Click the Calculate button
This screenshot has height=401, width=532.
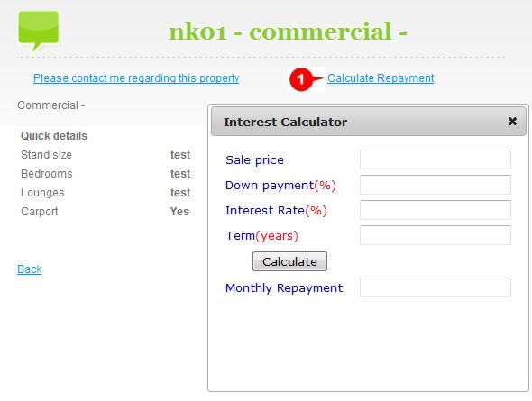289,261
